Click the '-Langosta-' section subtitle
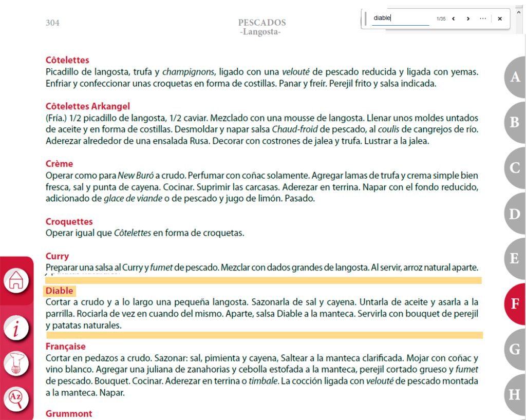 [x=260, y=32]
